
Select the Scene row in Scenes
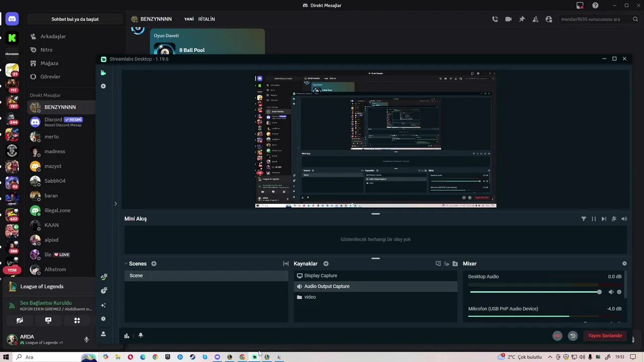206,276
